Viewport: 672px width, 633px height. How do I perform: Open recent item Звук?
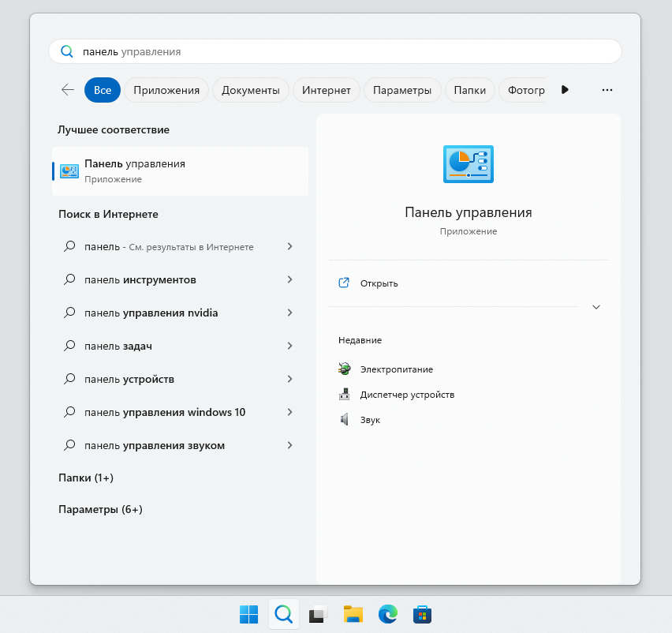[x=370, y=420]
